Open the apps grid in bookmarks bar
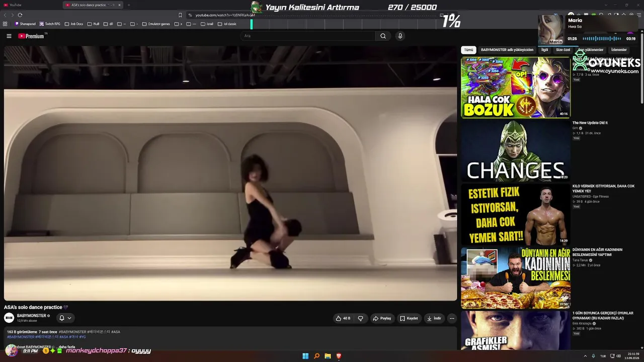644x362 pixels. pyautogui.click(x=5, y=24)
